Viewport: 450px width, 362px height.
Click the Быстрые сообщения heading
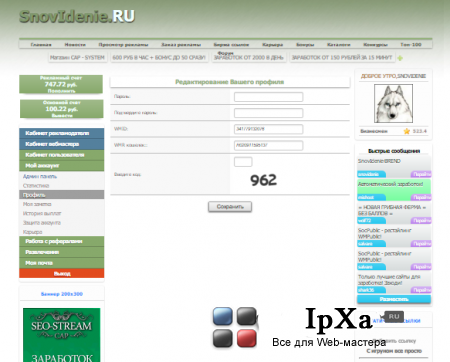(x=394, y=151)
